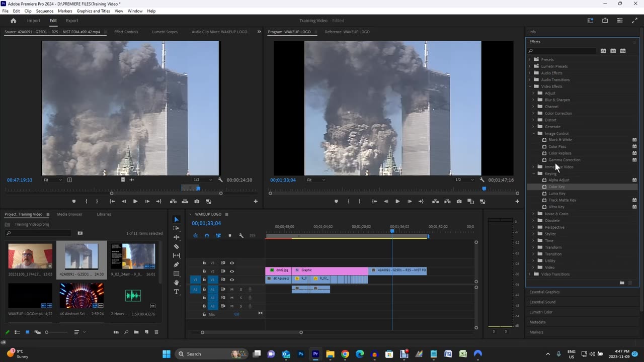Open the Sequence menu
This screenshot has width=644, height=362.
[x=45, y=11]
